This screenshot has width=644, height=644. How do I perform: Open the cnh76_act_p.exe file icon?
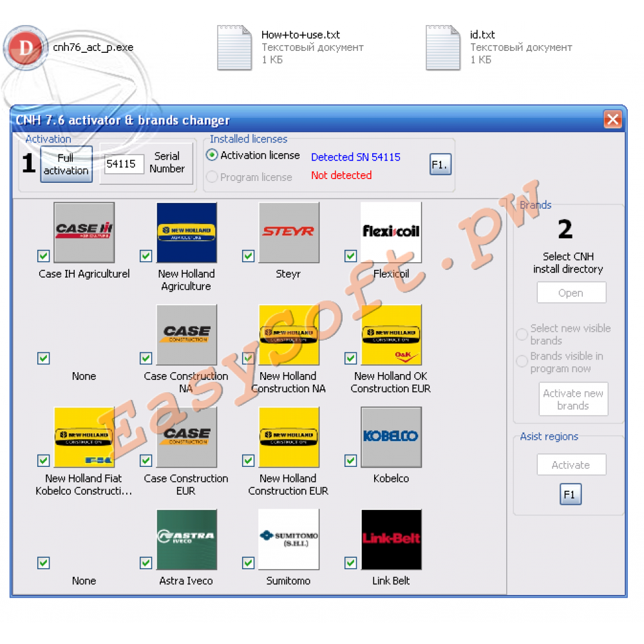pyautogui.click(x=26, y=48)
